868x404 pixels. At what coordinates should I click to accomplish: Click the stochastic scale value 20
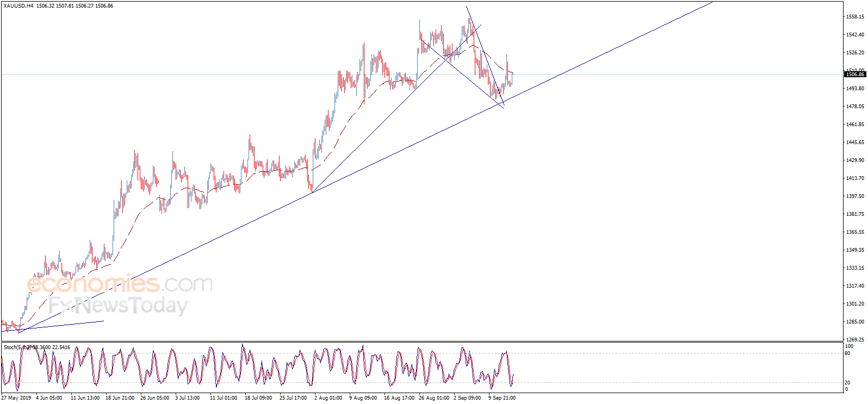coord(848,383)
